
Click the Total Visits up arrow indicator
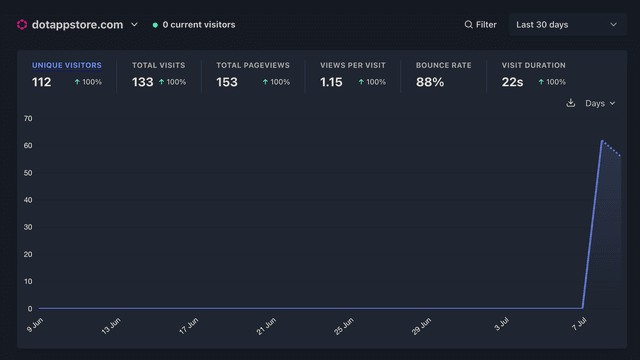click(161, 82)
